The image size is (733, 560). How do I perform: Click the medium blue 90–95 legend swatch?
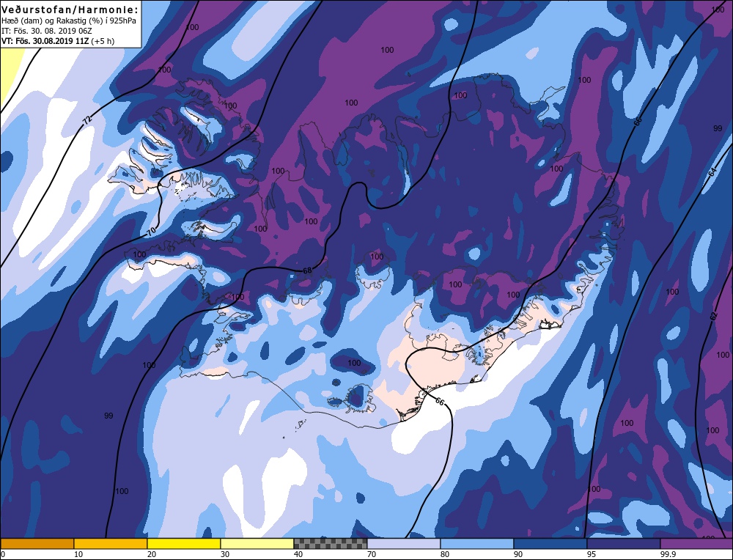[x=550, y=543]
